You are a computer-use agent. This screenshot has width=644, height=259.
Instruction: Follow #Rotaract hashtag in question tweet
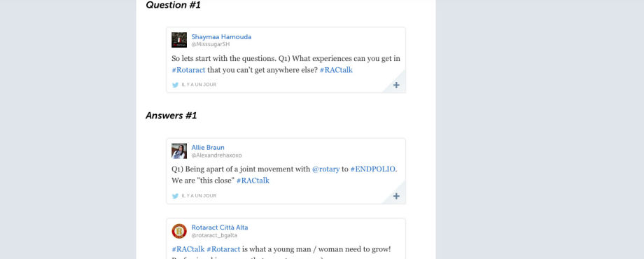point(188,70)
